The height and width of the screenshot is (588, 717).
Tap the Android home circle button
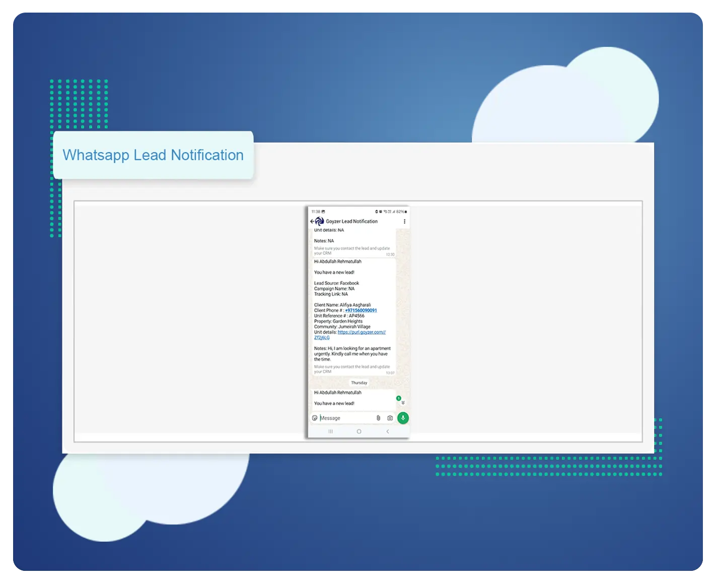pos(359,431)
